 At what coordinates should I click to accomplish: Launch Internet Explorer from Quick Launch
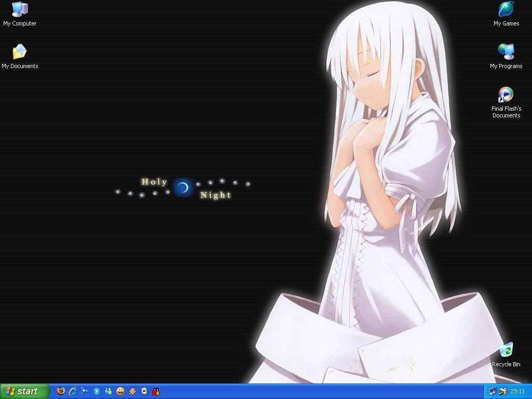[x=73, y=391]
